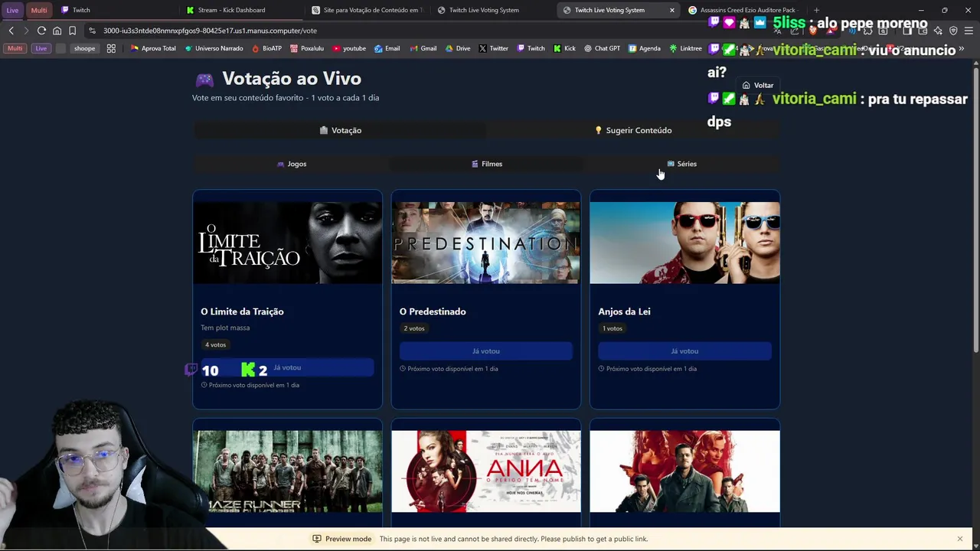Reload the current page
The width and height of the screenshot is (980, 551).
coord(41,31)
